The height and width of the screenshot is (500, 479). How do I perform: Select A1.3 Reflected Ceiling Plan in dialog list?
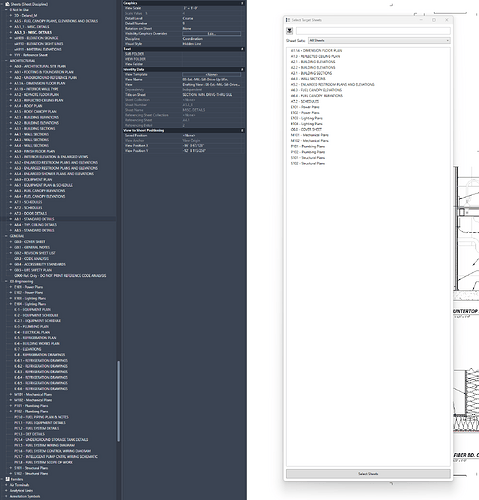coord(315,56)
